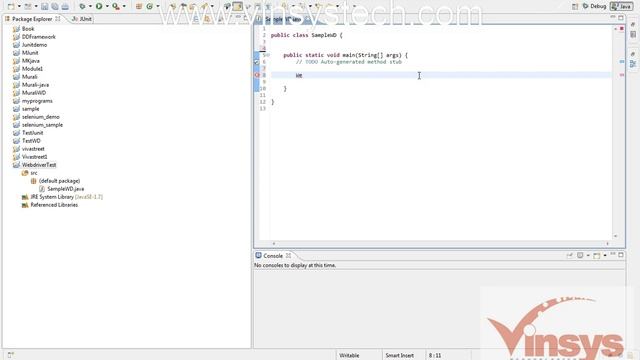Click the Writable status bar field

349,356
